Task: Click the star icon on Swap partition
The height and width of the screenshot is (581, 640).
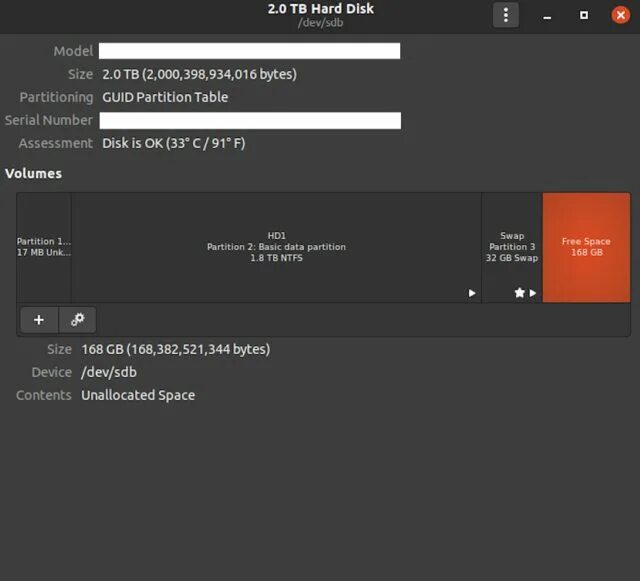Action: coord(520,293)
